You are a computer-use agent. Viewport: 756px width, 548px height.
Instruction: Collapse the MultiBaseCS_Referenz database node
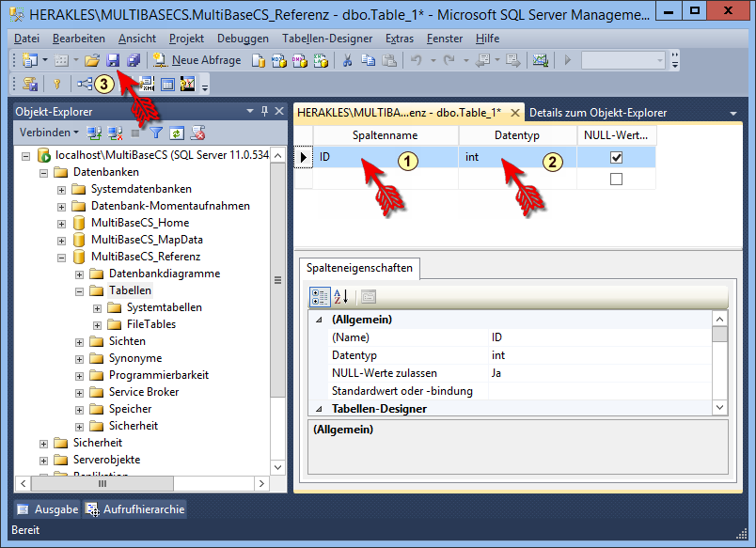[62, 257]
